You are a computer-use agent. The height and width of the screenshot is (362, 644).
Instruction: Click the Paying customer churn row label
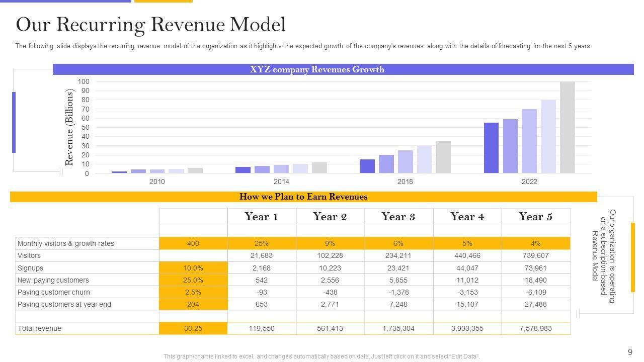[54, 292]
